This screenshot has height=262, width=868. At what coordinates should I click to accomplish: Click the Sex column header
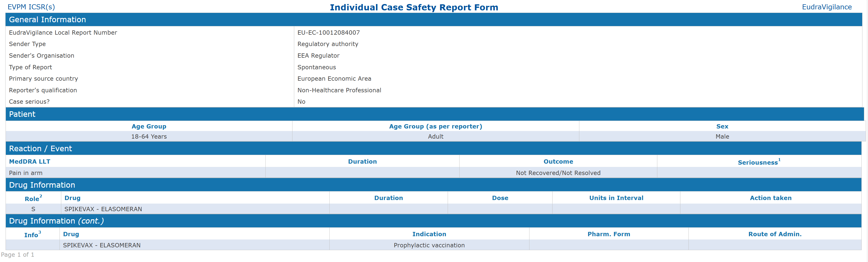pyautogui.click(x=722, y=126)
